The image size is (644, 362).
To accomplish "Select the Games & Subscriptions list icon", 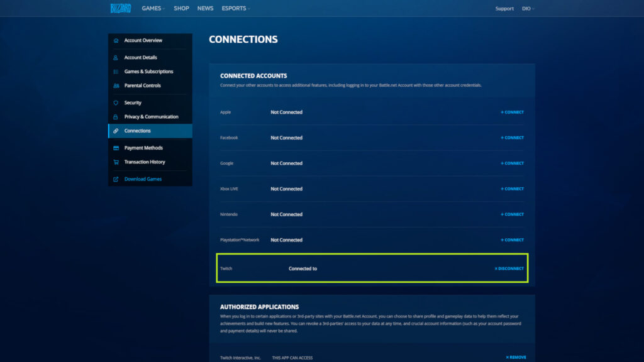I will [116, 71].
